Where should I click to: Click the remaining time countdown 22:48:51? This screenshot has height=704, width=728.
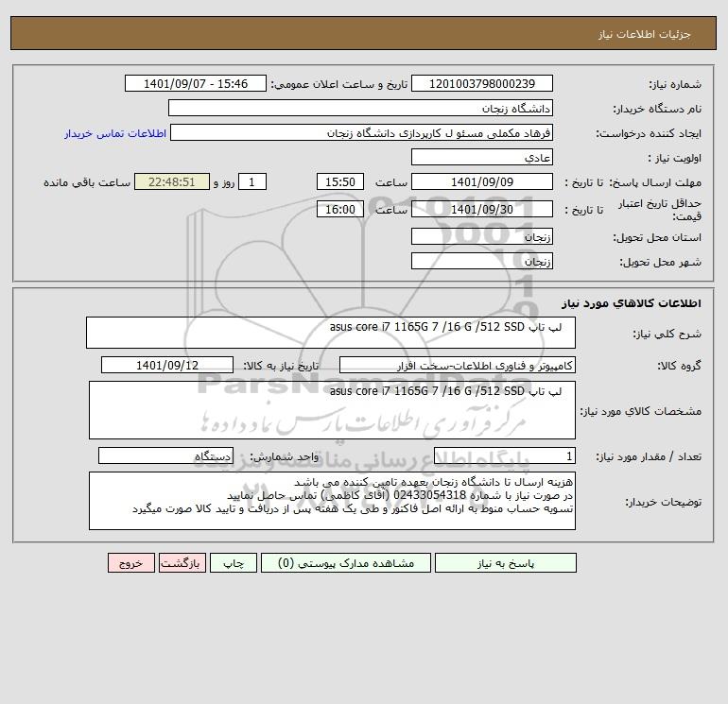click(x=172, y=182)
